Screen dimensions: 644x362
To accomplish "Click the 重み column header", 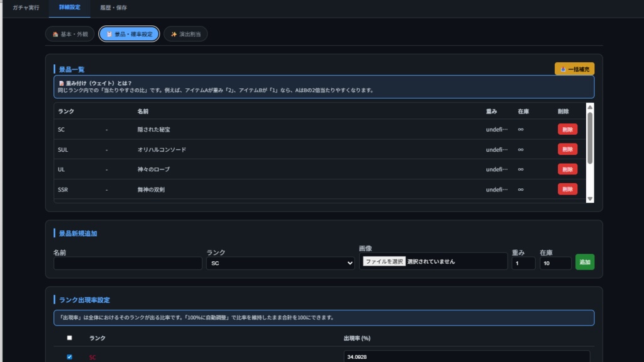I will click(x=492, y=111).
